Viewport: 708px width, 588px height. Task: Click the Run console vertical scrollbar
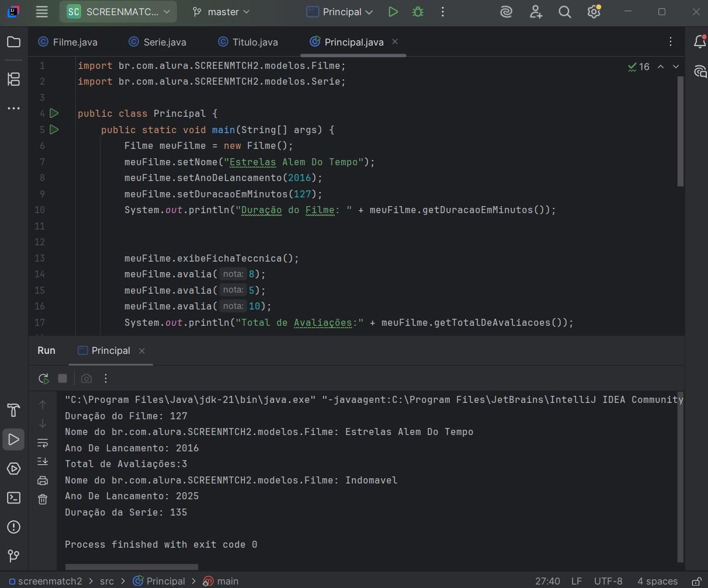tap(680, 476)
